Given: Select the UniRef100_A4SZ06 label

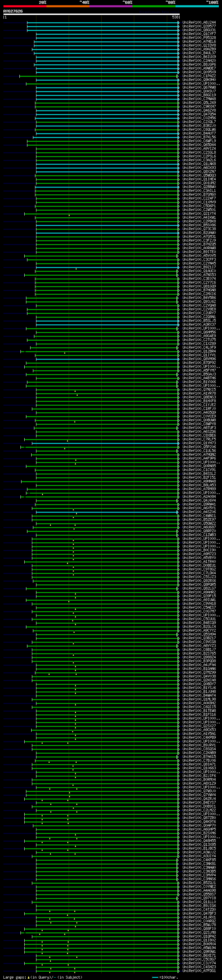Looking at the screenshot, I should click(x=199, y=512).
